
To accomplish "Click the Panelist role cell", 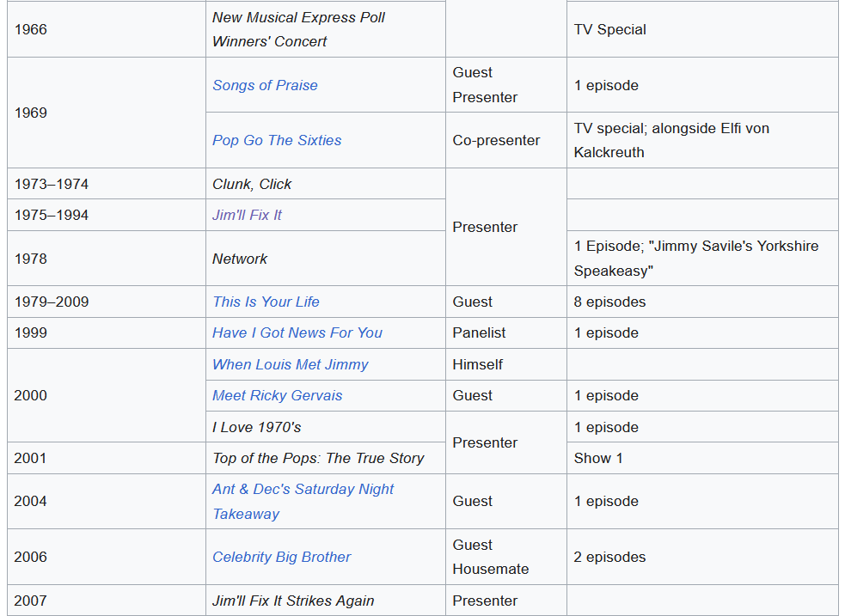I will (x=506, y=332).
